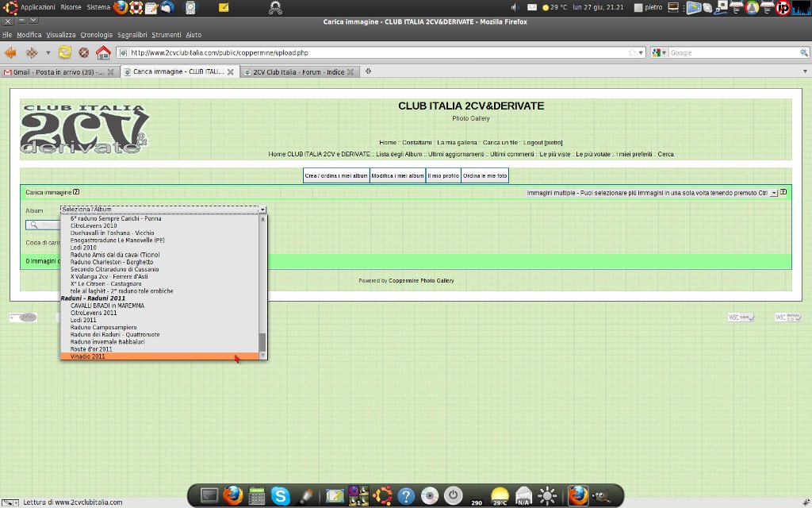Screen dimensions: 812x508
Task: Select the Route d'or 2011 album
Action: coord(159,349)
